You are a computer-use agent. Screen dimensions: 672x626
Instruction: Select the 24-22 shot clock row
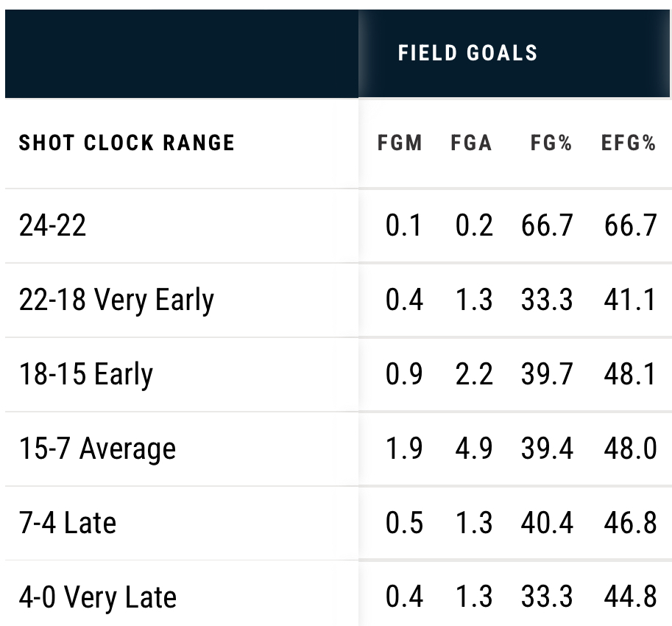click(52, 225)
